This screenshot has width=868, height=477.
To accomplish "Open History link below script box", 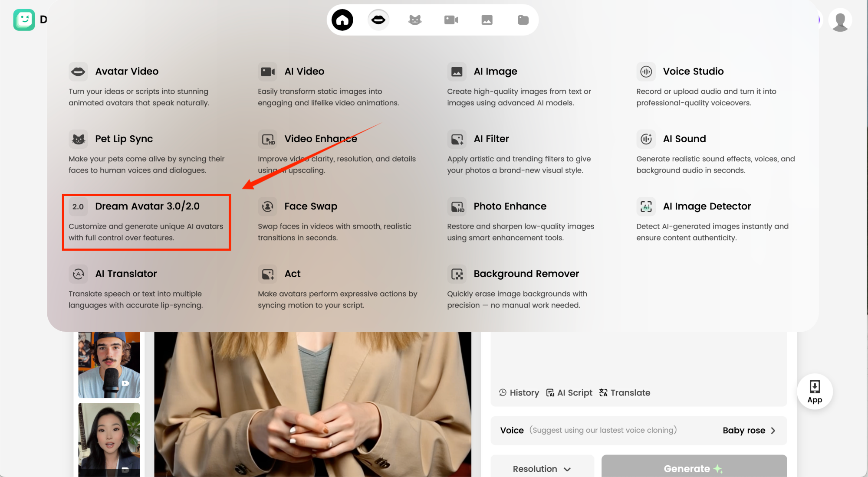I will [519, 393].
